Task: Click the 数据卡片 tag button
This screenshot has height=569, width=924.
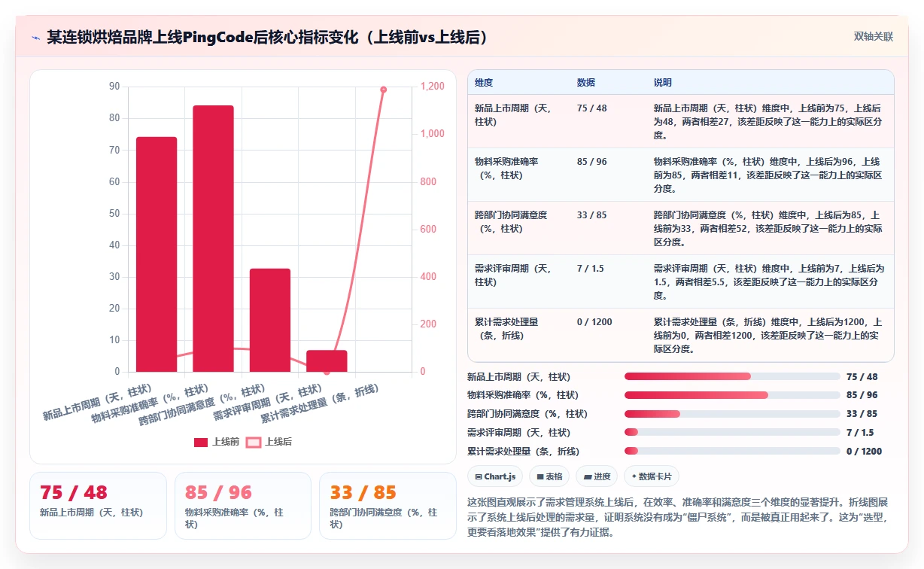Action: tap(652, 476)
